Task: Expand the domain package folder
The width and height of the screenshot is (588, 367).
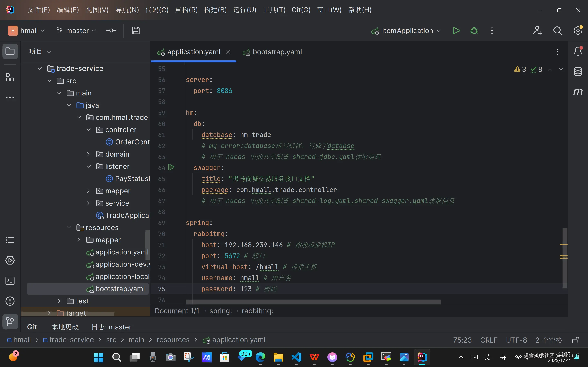Action: (x=88, y=154)
